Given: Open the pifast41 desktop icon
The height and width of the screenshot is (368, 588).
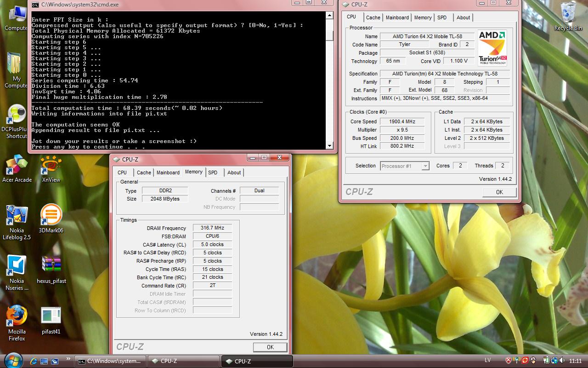Looking at the screenshot, I should (x=51, y=320).
